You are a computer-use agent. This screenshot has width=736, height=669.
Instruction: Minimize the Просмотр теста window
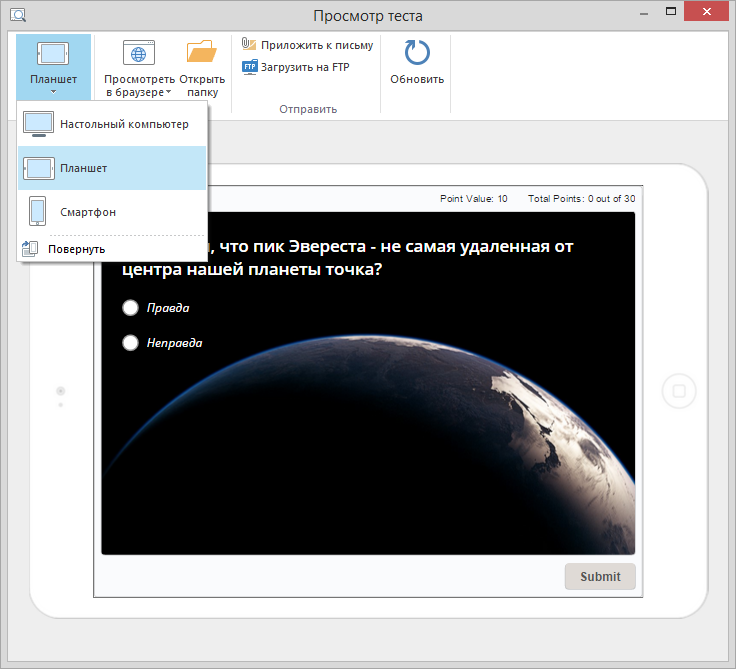click(644, 15)
